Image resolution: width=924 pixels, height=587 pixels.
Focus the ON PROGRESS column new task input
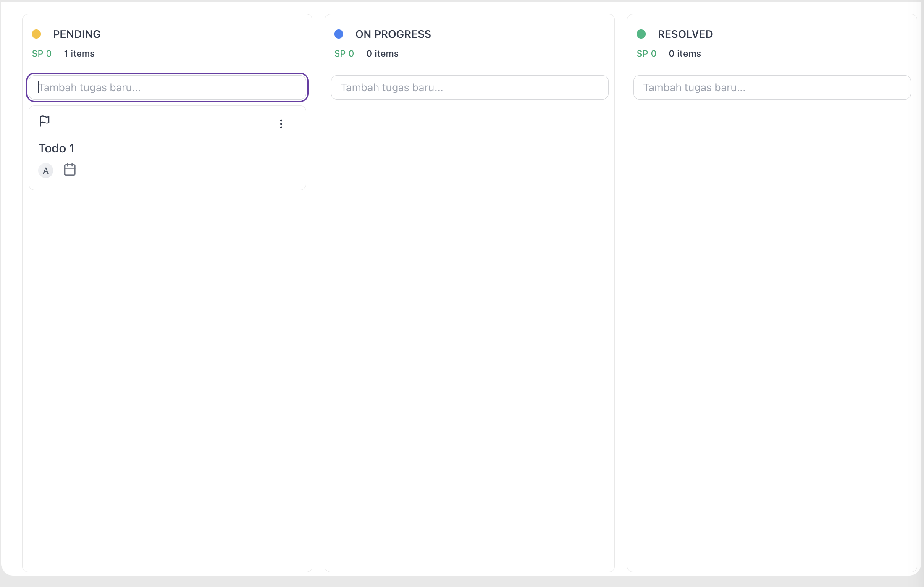point(470,87)
